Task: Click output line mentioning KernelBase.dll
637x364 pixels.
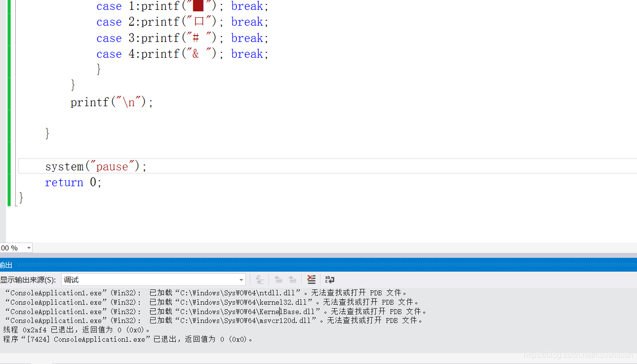Action: pyautogui.click(x=216, y=312)
